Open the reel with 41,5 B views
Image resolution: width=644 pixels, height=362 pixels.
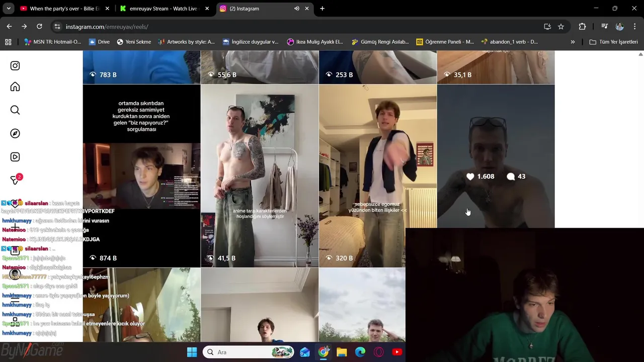pos(260,176)
